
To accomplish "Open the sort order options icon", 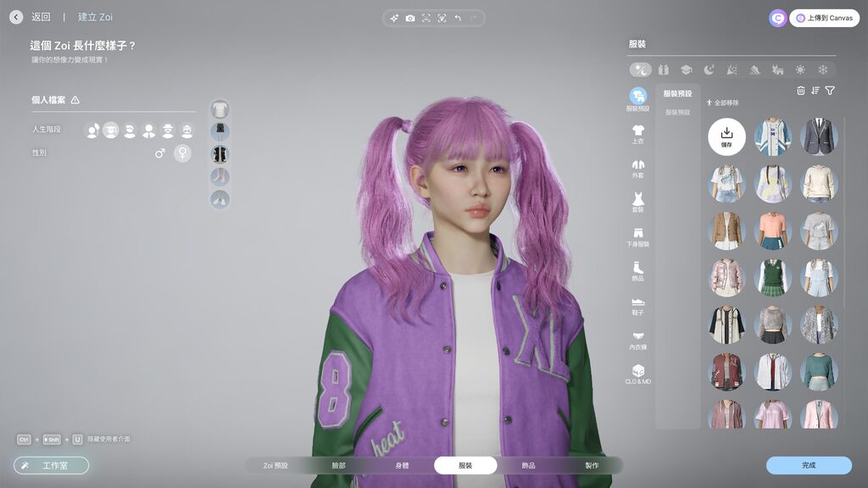I will [x=815, y=91].
